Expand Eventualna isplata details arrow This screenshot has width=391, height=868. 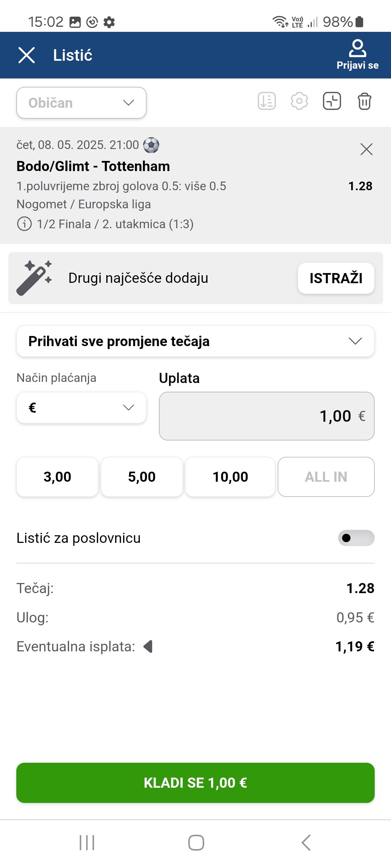148,646
